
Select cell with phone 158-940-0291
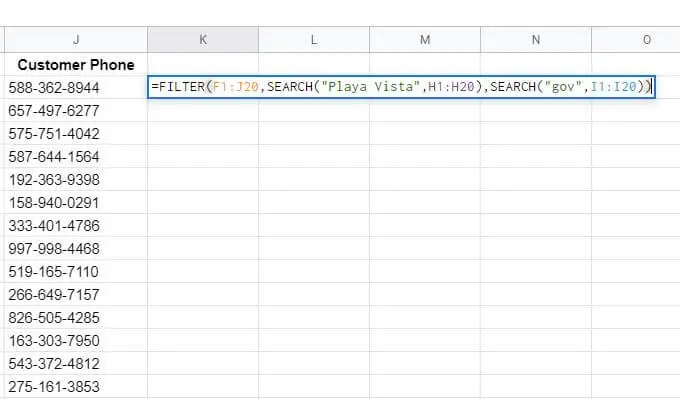coord(76,203)
